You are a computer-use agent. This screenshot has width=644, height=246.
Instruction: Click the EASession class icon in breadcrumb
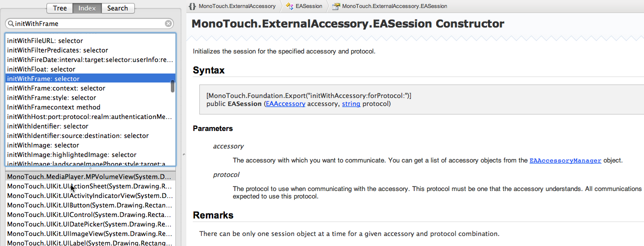click(x=289, y=6)
